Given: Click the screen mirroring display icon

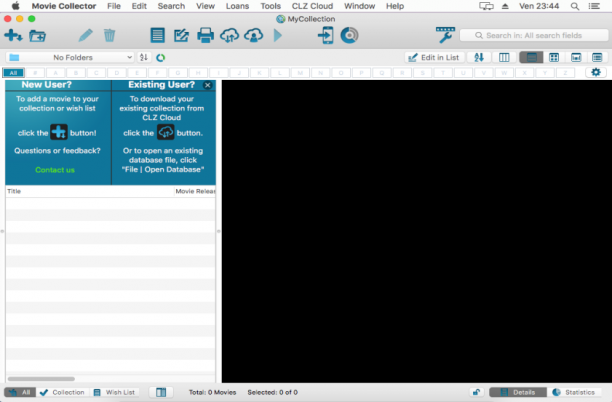Looking at the screenshot, I should click(x=486, y=6).
